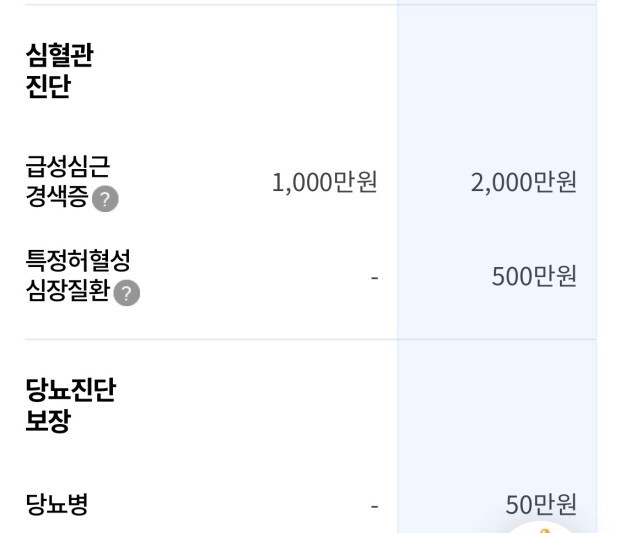Tap the 500만원 coverage amount
This screenshot has height=533, width=620.
pyautogui.click(x=534, y=276)
